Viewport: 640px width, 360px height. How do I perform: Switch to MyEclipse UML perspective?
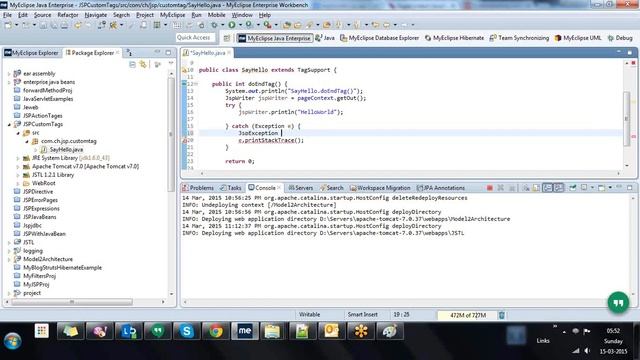(x=578, y=38)
